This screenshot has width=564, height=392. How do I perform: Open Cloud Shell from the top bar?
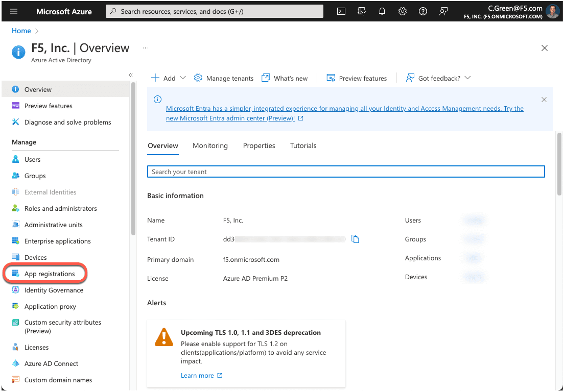click(x=341, y=11)
